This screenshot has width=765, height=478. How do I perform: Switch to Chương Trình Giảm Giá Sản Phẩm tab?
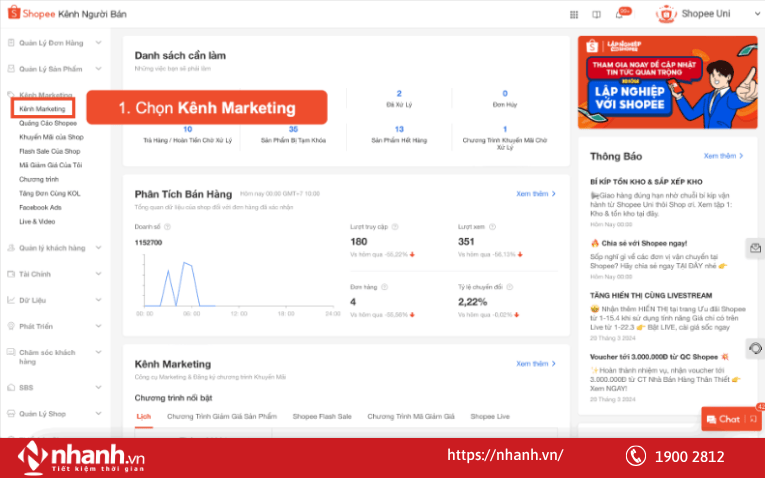pos(222,417)
